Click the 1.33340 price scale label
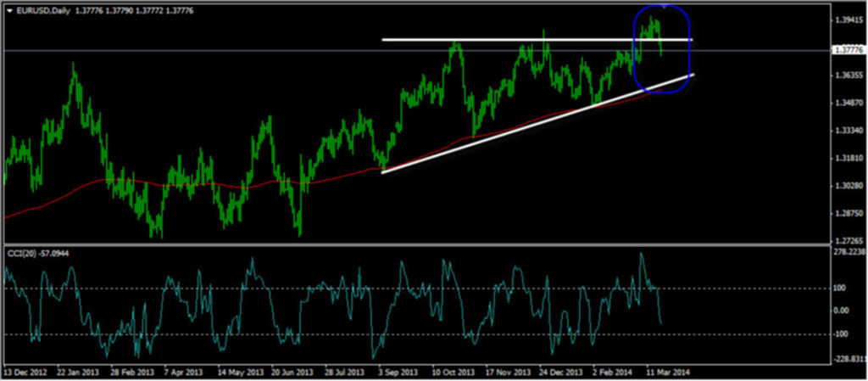This screenshot has width=868, height=381. pyautogui.click(x=848, y=131)
